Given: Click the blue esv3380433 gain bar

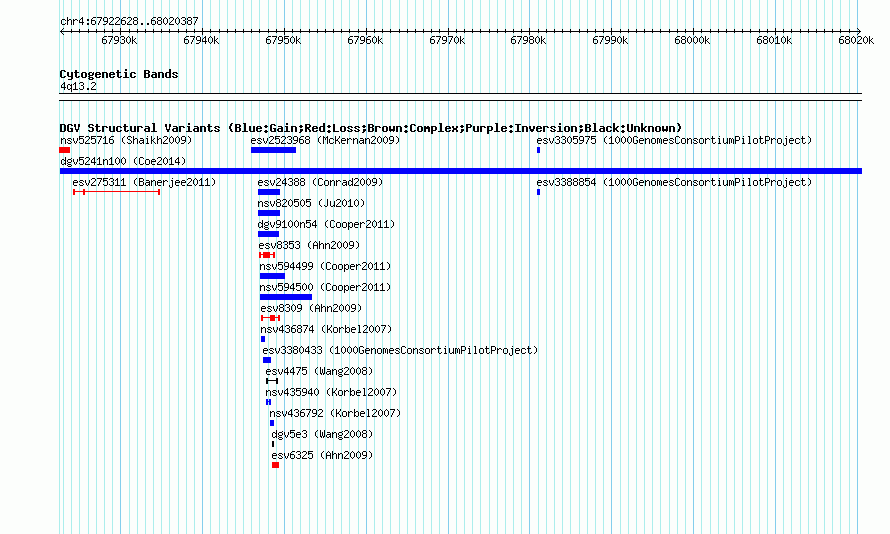Looking at the screenshot, I should coord(267,360).
